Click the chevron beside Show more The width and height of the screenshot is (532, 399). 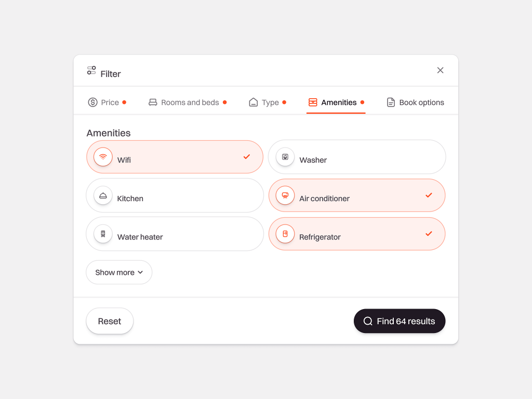tap(140, 272)
